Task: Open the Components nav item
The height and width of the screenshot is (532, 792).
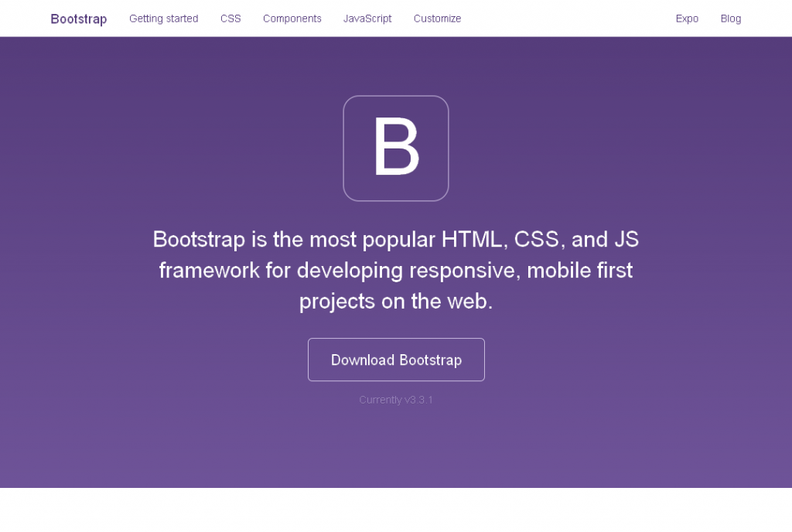Action: (x=292, y=19)
